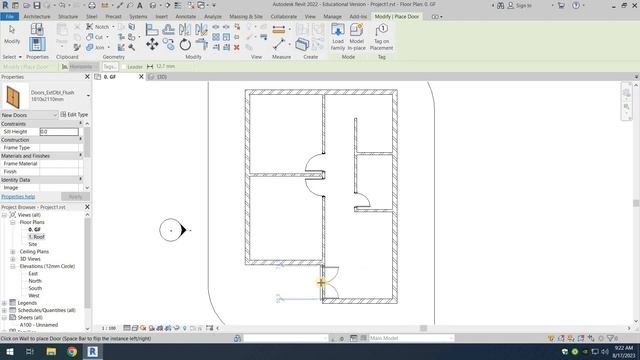Click the Apply button in Properties

tap(75, 197)
